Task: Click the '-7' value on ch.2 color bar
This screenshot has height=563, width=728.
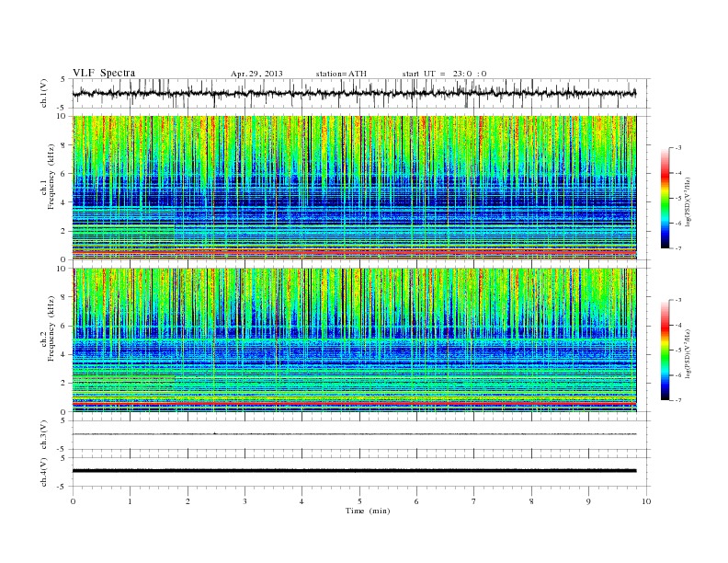Action: coord(677,400)
